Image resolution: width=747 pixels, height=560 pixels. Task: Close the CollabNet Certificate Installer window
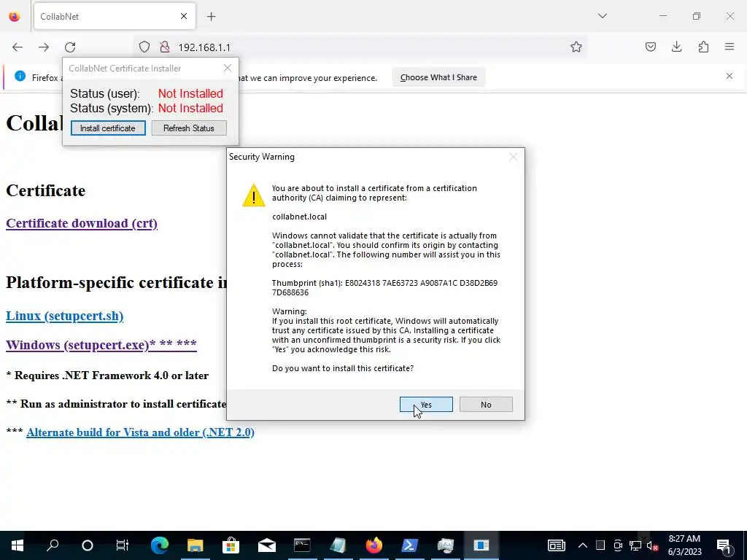[228, 68]
